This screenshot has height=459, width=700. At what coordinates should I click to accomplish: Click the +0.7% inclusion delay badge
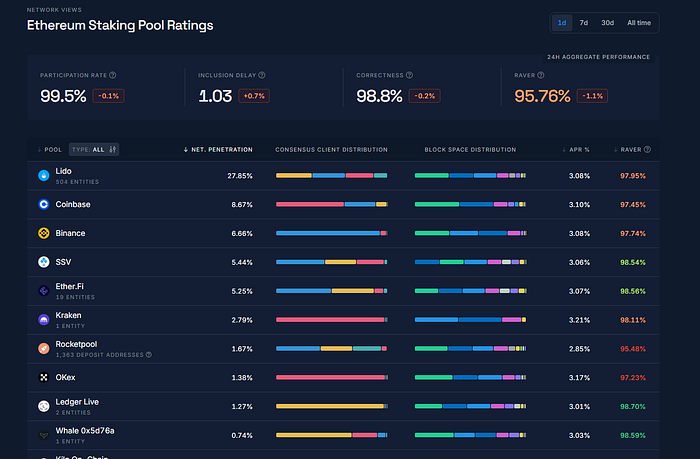tap(254, 96)
